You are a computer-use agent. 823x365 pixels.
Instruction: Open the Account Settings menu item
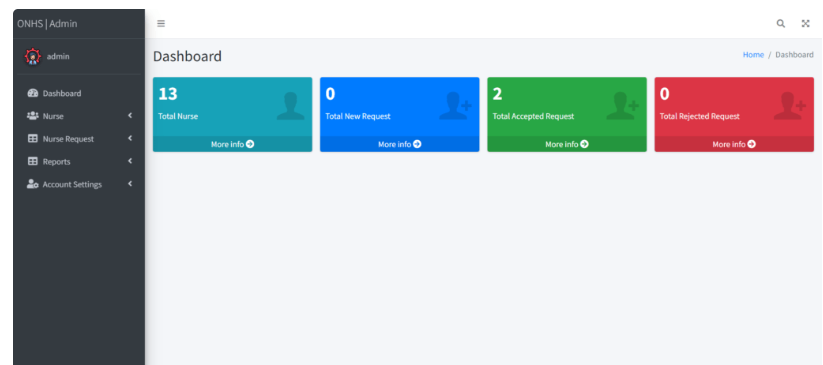(x=79, y=184)
